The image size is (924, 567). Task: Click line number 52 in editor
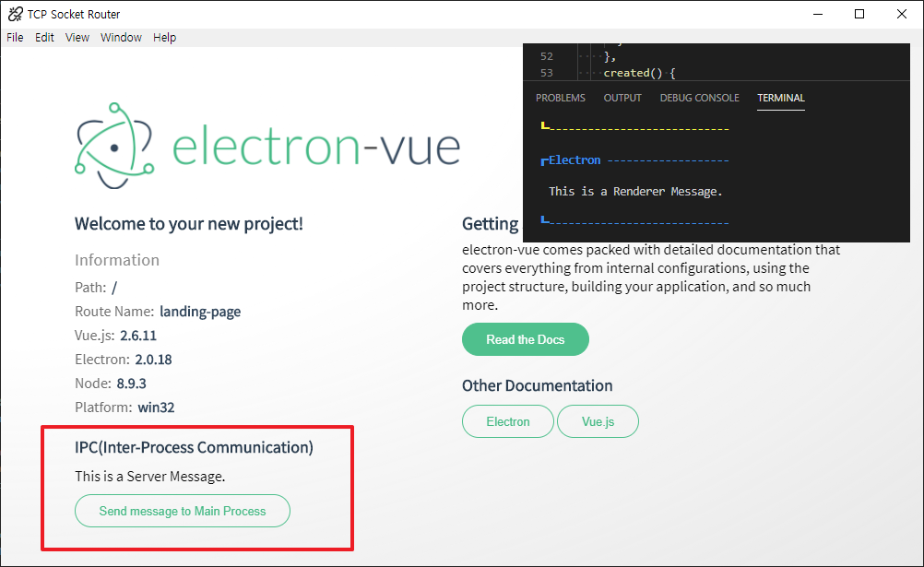point(547,56)
